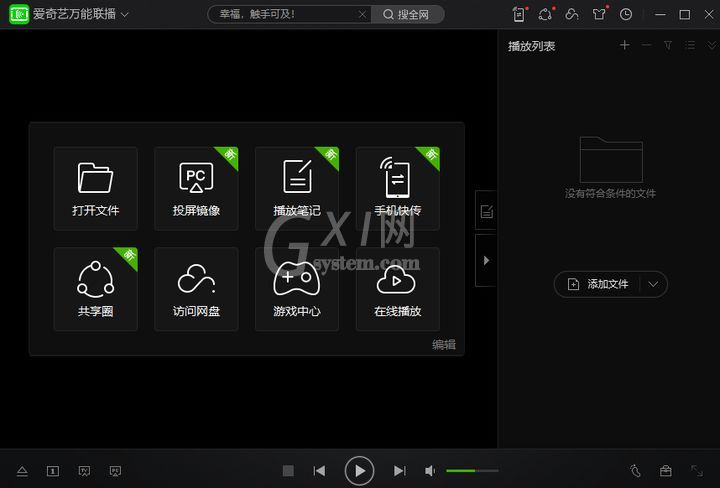720x488 pixels.
Task: Expand the app title dropdown arrow
Action: click(x=125, y=15)
